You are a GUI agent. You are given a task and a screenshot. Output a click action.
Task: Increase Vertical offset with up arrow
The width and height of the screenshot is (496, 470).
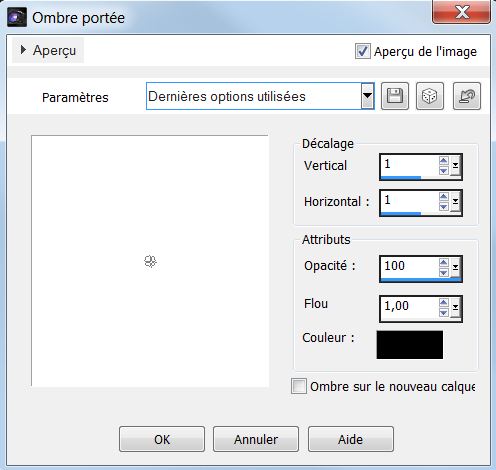tap(443, 161)
